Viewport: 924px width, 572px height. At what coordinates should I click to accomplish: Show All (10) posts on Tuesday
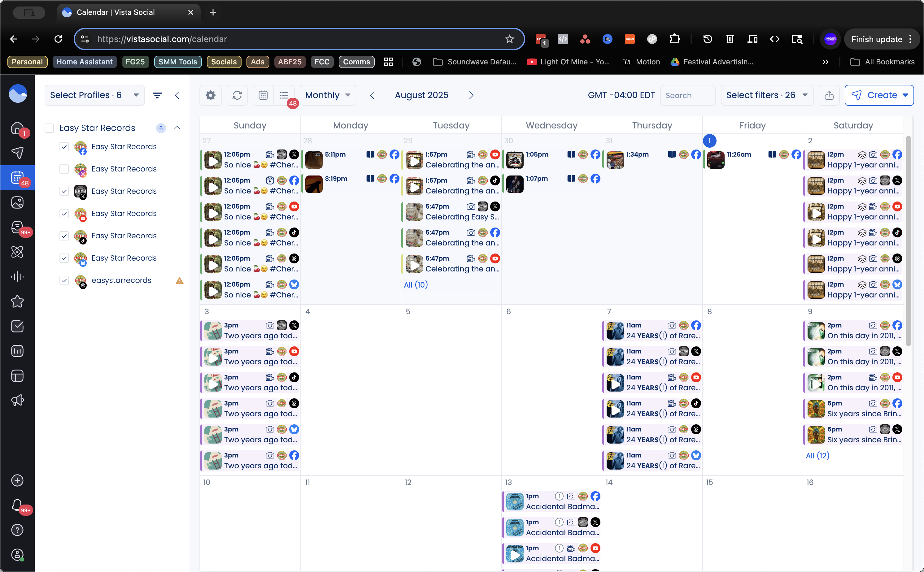click(416, 284)
